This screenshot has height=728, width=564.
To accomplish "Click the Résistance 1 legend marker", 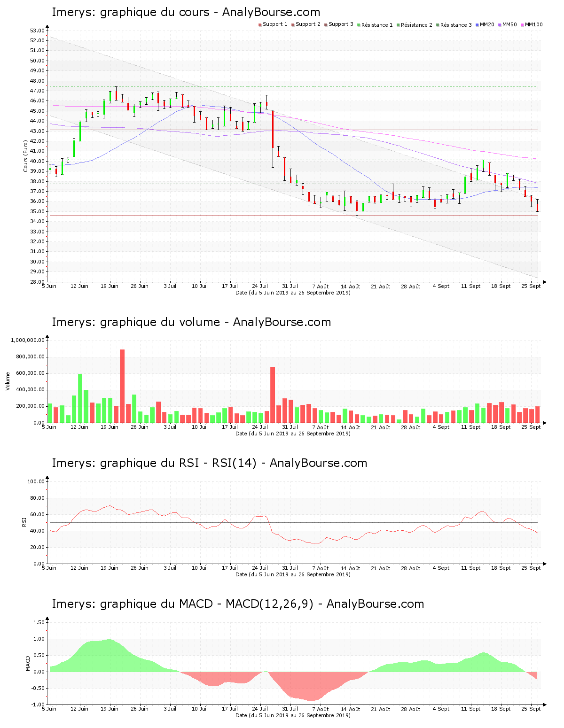I will (x=359, y=25).
